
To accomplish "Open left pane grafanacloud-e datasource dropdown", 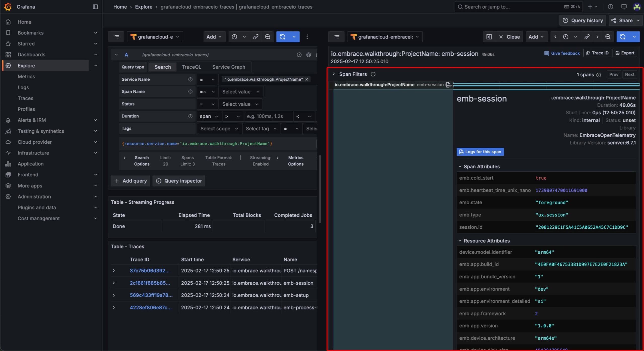I will coord(155,37).
